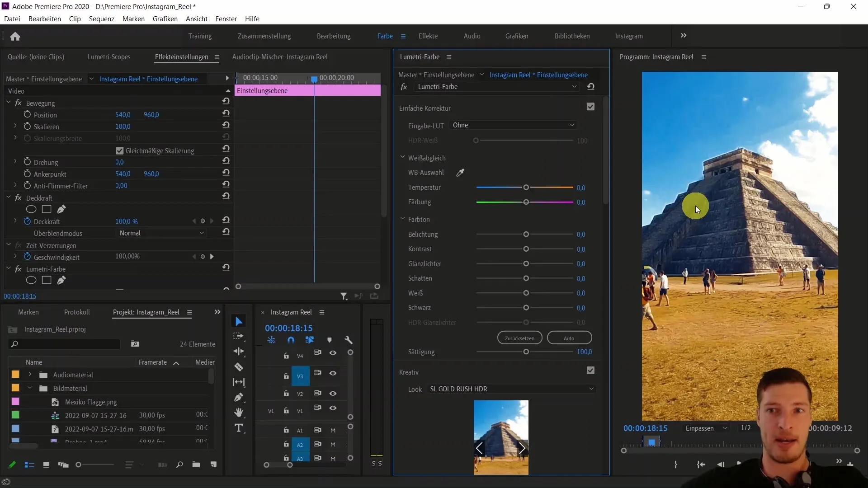Hide track V3 output eye
Image resolution: width=868 pixels, height=488 pixels.
tap(333, 373)
